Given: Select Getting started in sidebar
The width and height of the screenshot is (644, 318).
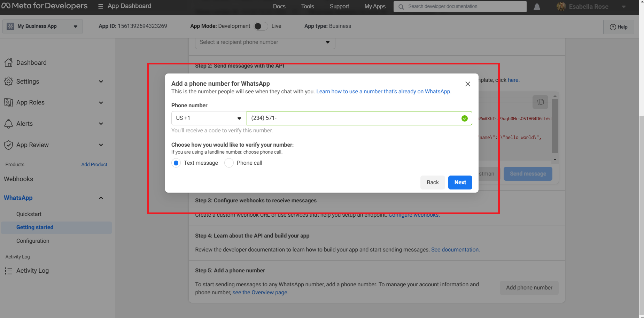Looking at the screenshot, I should pos(56,227).
